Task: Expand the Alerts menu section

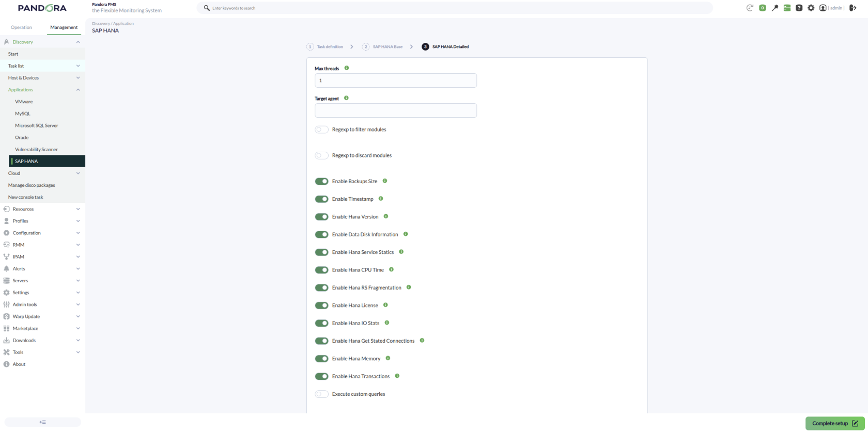Action: [78, 269]
